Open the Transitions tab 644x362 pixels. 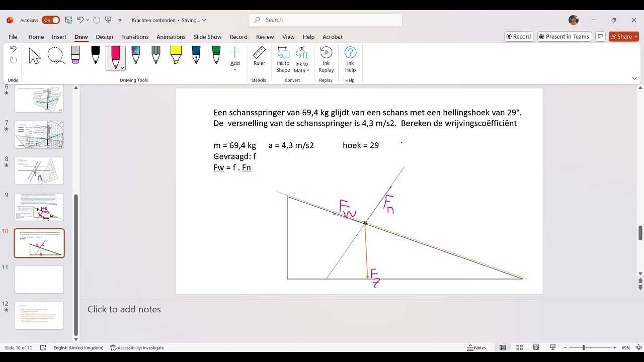pos(135,37)
